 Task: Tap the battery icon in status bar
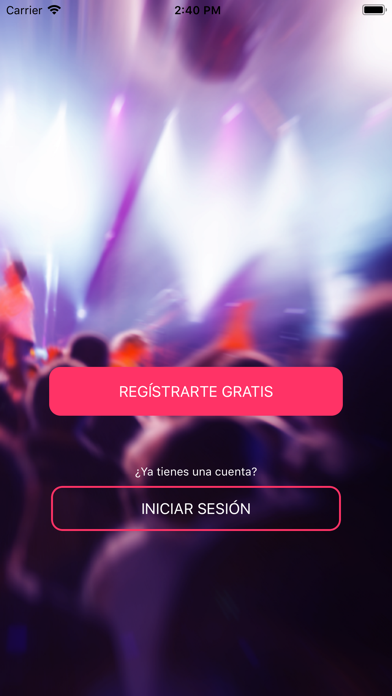click(374, 10)
